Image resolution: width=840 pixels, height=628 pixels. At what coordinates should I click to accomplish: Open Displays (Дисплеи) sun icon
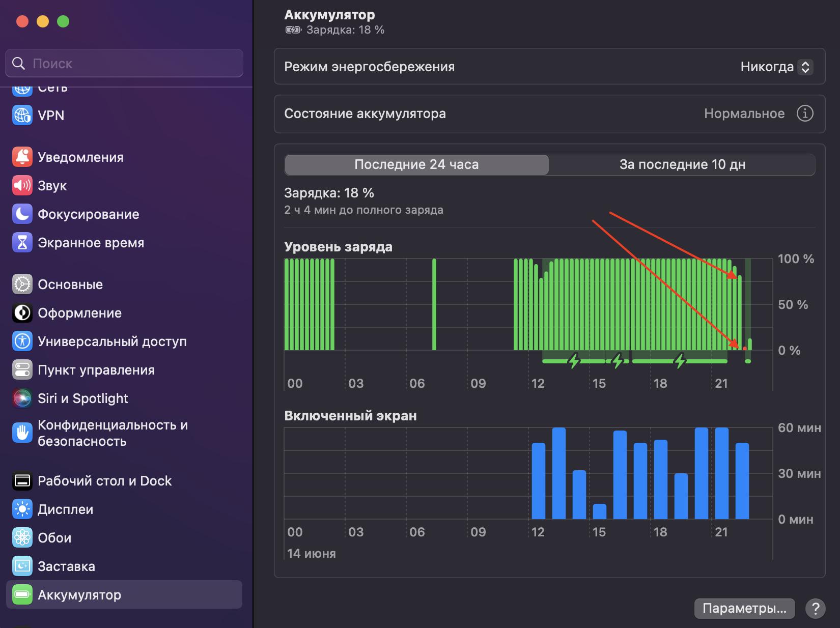point(22,509)
